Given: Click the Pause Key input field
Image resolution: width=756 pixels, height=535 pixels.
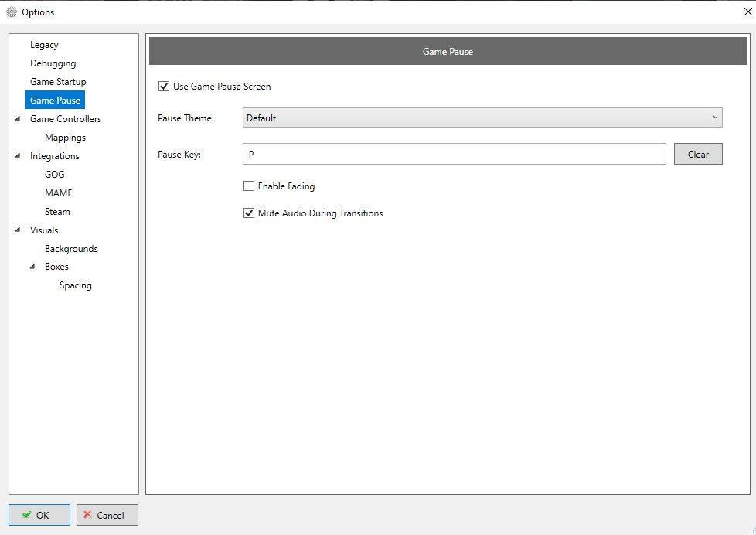Looking at the screenshot, I should click(x=455, y=154).
